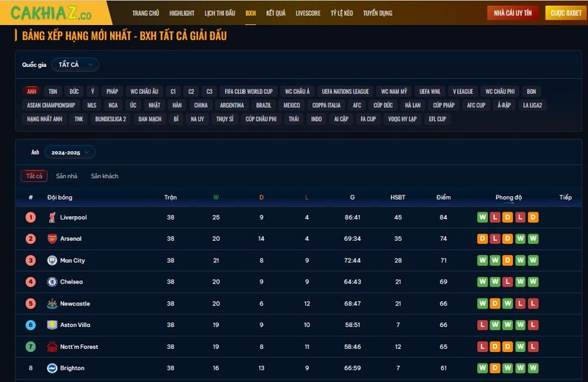Click the Chelsea club crest icon
The height and width of the screenshot is (382, 588).
click(51, 282)
